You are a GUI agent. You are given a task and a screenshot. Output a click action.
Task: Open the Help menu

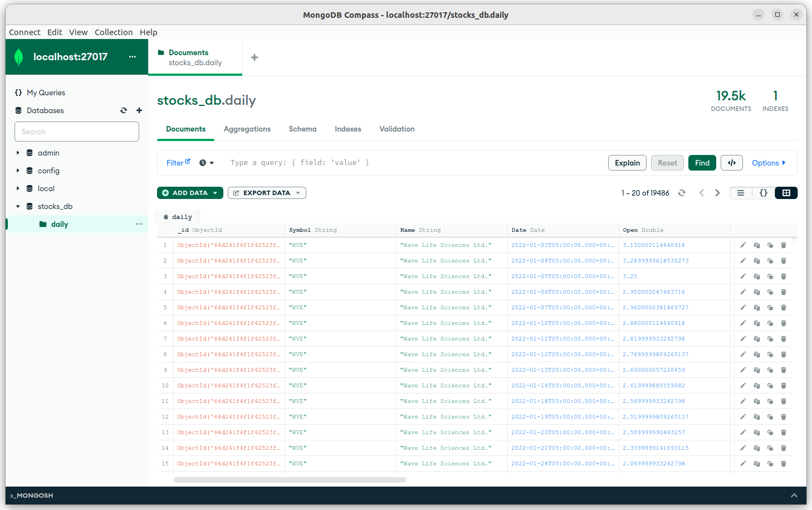click(x=148, y=32)
